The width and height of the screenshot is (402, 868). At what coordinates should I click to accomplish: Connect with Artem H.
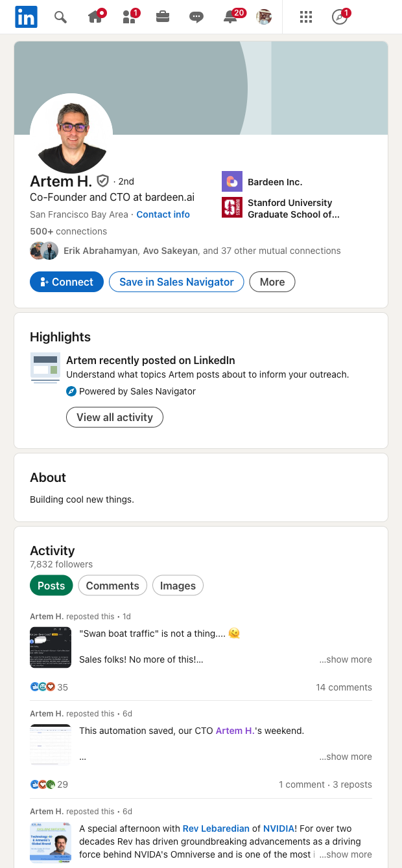67,282
